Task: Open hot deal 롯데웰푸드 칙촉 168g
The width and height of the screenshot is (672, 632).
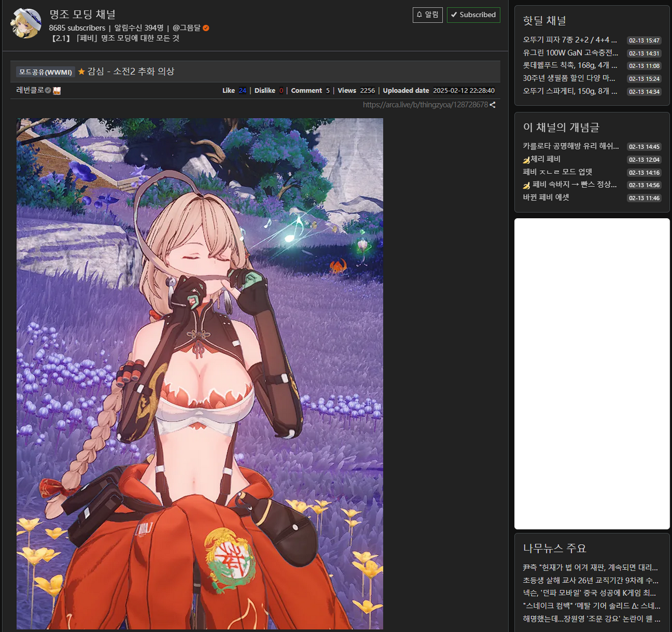Action: click(570, 65)
